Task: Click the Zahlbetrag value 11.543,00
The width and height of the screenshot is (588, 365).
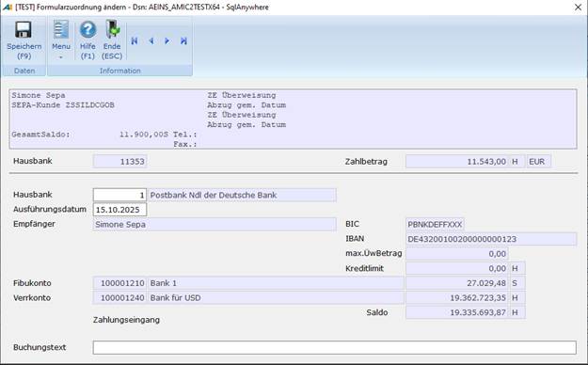Action: pos(456,162)
